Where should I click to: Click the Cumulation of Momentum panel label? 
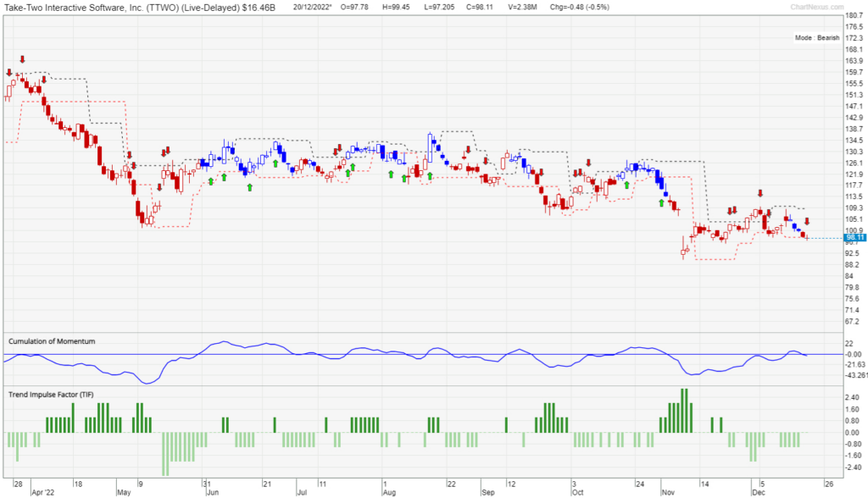[x=52, y=341]
